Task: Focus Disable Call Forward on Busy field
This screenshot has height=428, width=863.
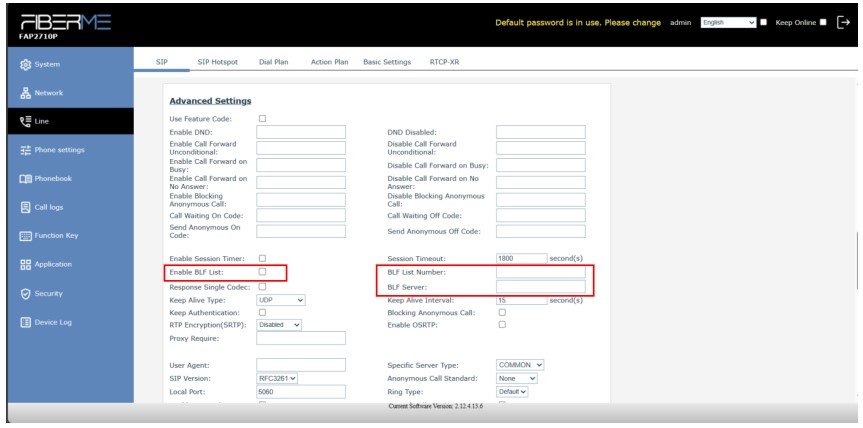Action: pos(540,165)
